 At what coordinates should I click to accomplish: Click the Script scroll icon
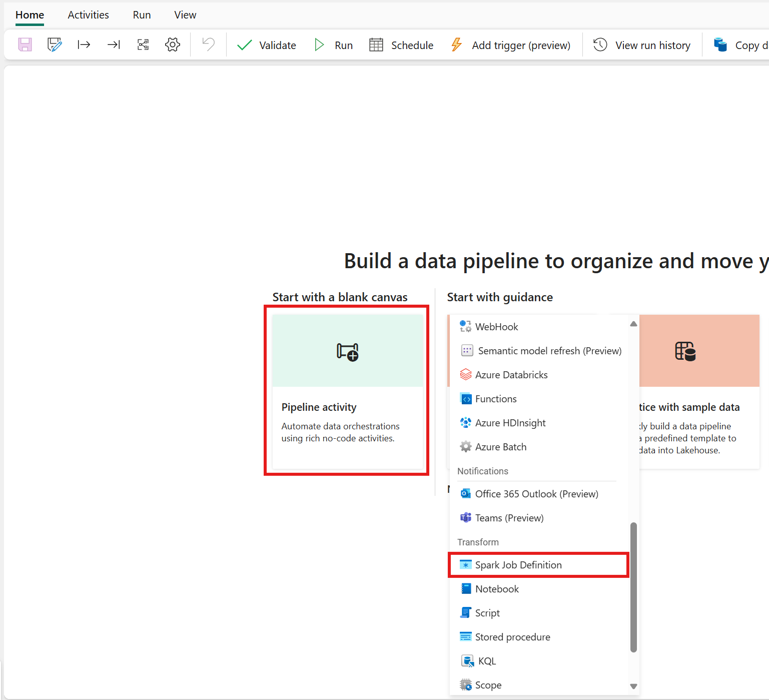(466, 613)
